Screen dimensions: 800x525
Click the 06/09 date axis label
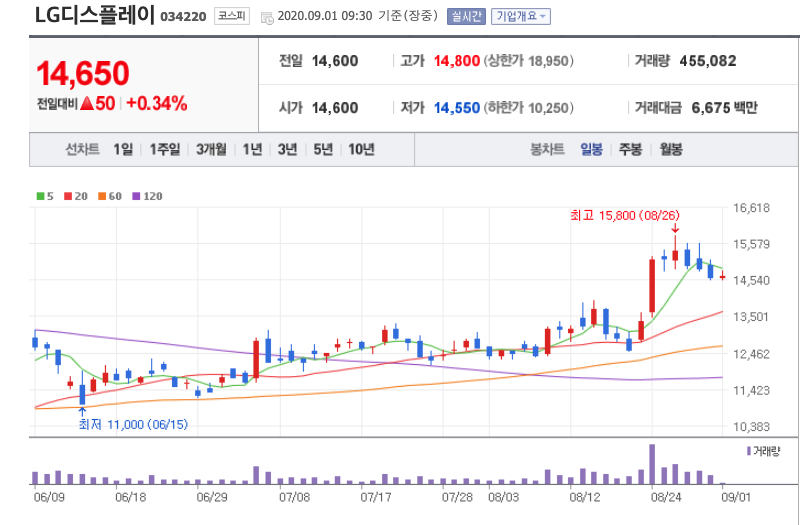49,497
